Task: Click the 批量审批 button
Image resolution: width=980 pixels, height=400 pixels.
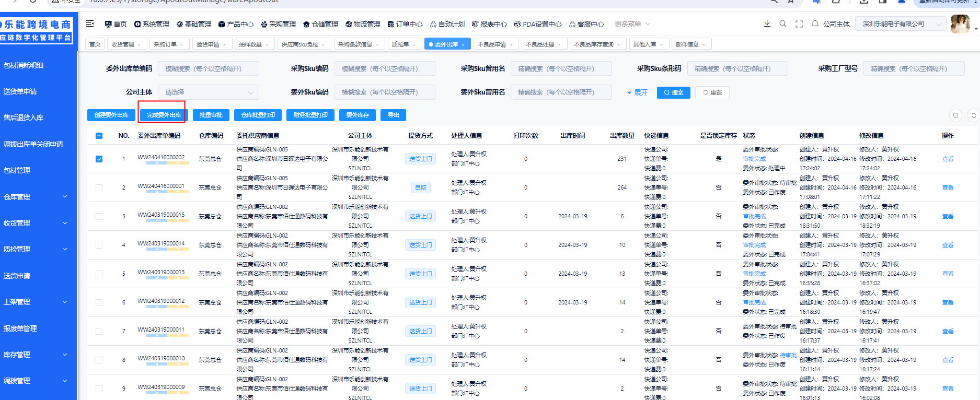Action: 211,115
